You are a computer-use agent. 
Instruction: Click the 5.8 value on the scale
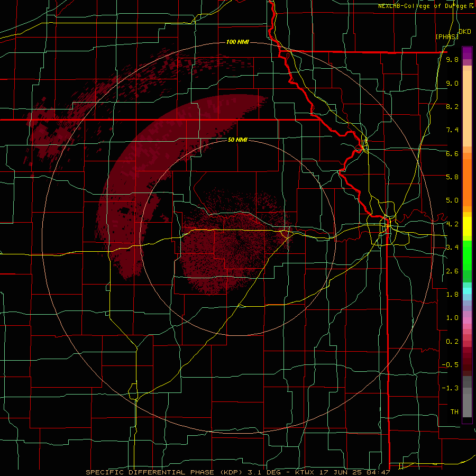[452, 177]
